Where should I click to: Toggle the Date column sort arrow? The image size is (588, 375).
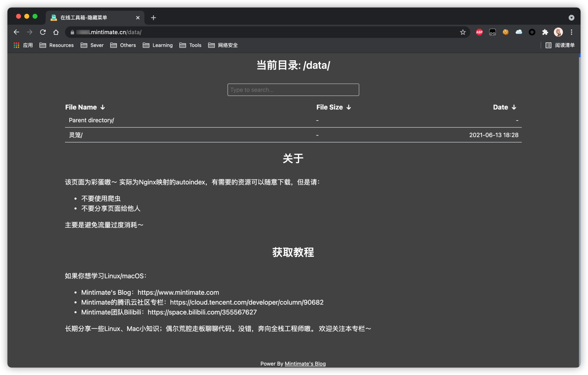pos(514,107)
